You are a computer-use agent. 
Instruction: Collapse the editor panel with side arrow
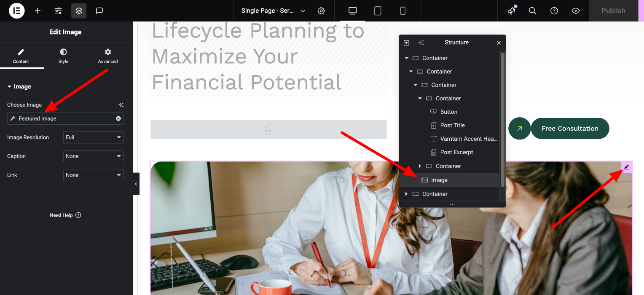(x=136, y=184)
